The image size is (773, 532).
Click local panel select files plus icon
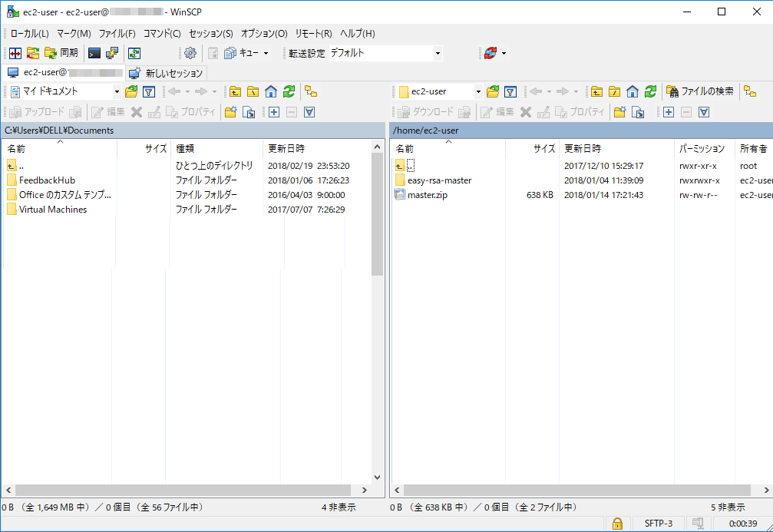(274, 112)
